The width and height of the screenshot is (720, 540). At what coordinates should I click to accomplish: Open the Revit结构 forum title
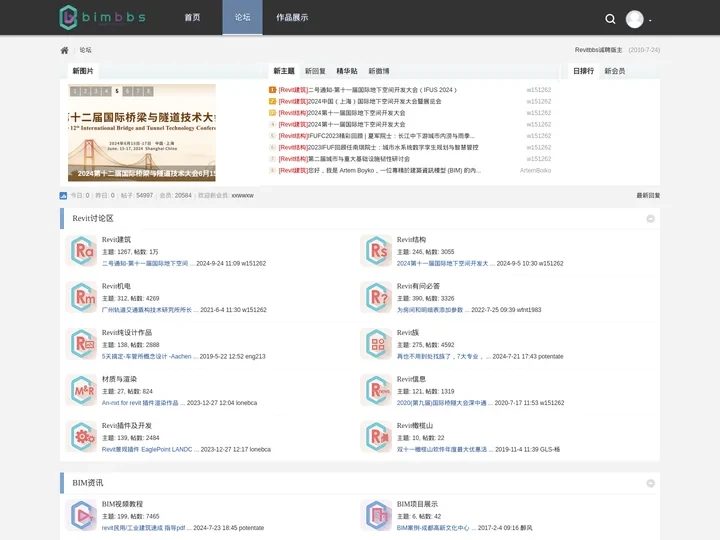pyautogui.click(x=411, y=240)
